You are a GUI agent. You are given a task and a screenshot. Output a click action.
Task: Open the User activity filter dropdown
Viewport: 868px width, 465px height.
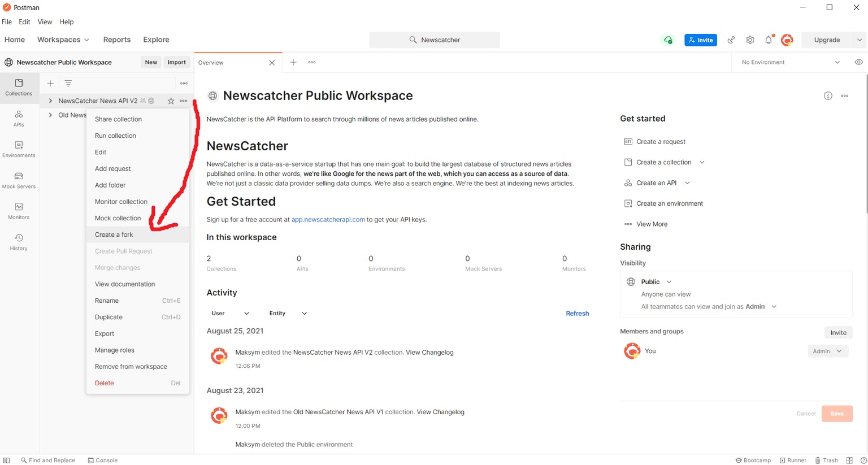point(230,313)
